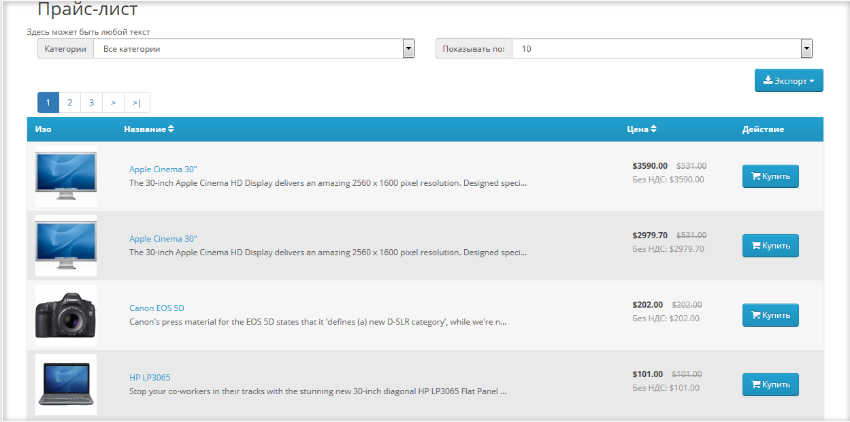850x422 pixels.
Task: Click the Показывать по: label
Action: pyautogui.click(x=474, y=49)
